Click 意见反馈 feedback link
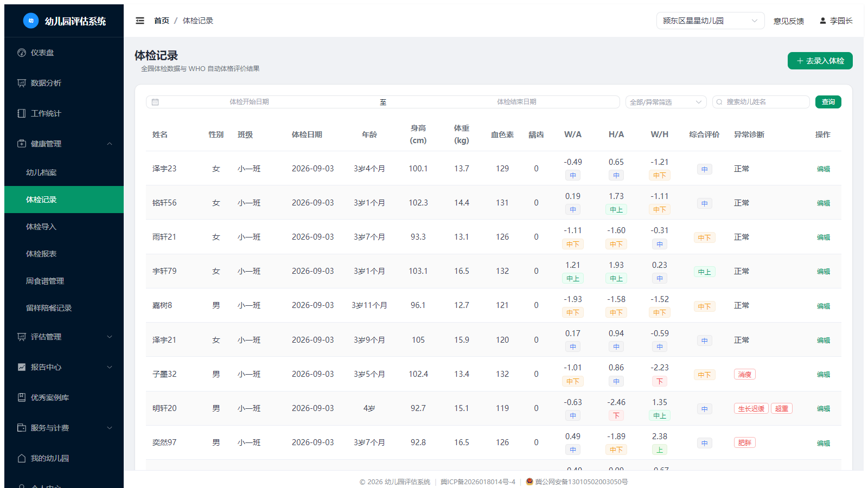Image resolution: width=868 pixels, height=488 pixels. pyautogui.click(x=788, y=21)
